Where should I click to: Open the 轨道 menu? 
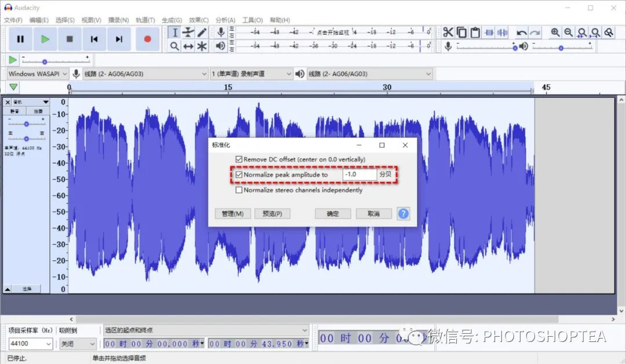click(145, 19)
